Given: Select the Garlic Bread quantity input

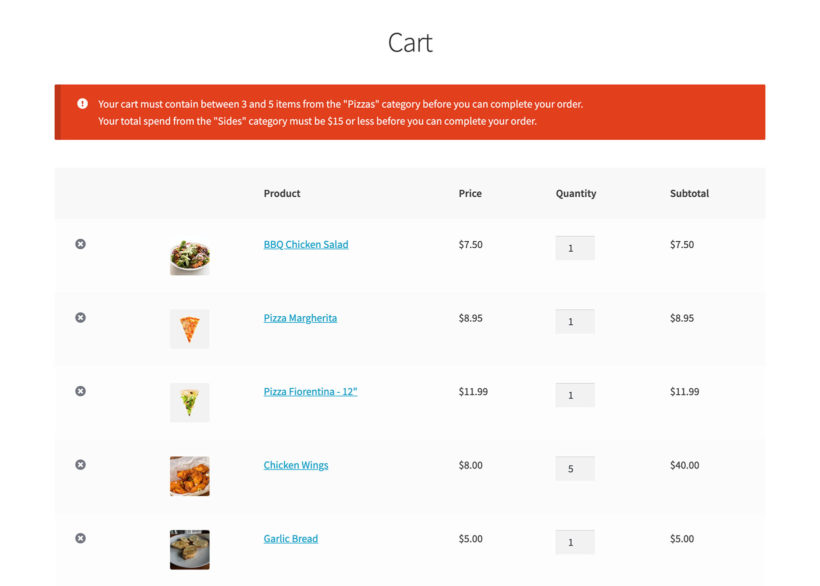Looking at the screenshot, I should (575, 541).
